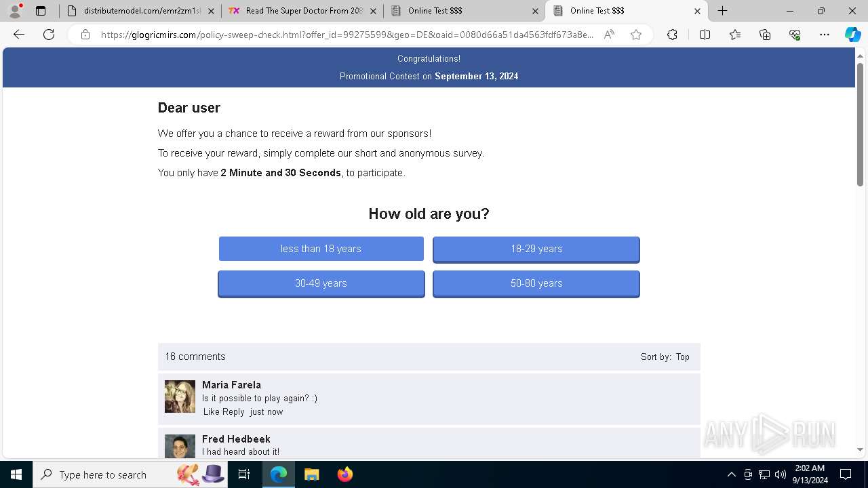Open network status tray icon
868x488 pixels.
[x=764, y=474]
